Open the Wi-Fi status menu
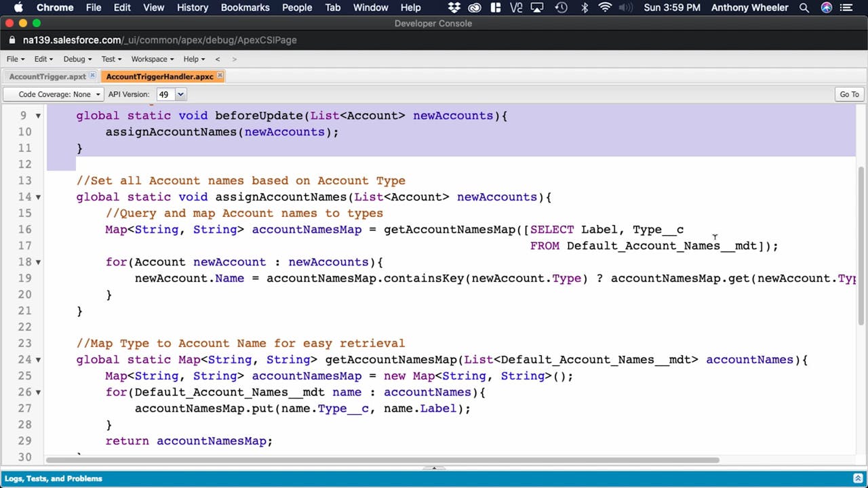This screenshot has width=868, height=488. coord(604,7)
